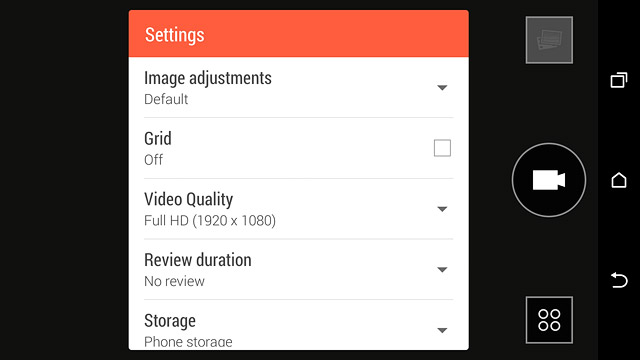The height and width of the screenshot is (360, 640).
Task: Open the recent apps navigation icon
Action: pos(619,80)
